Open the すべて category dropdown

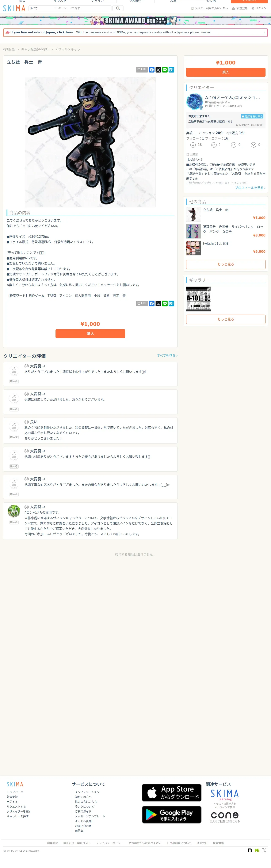tap(42, 8)
